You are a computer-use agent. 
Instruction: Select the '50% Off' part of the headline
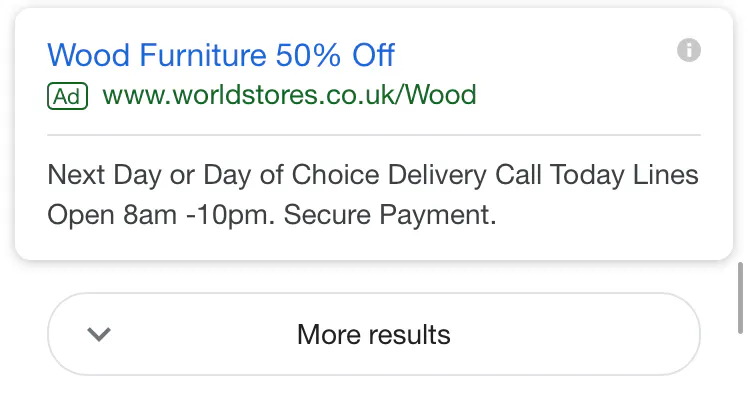335,54
